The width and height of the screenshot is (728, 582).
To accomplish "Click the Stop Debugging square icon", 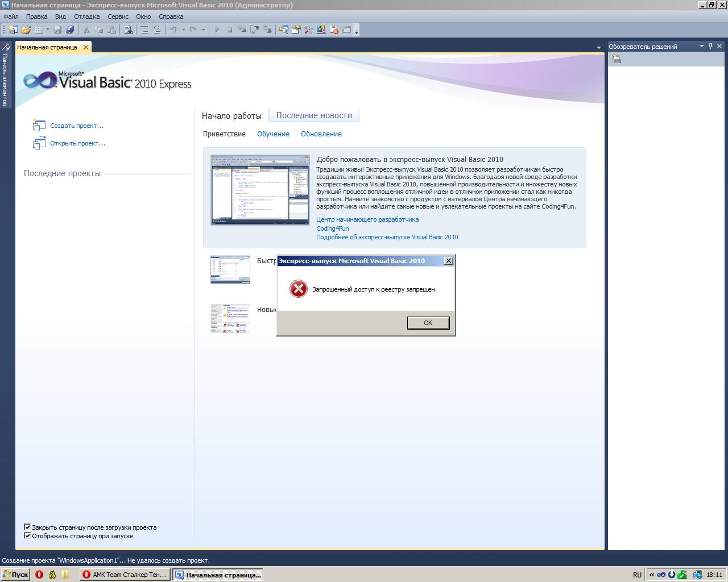I will click(229, 30).
